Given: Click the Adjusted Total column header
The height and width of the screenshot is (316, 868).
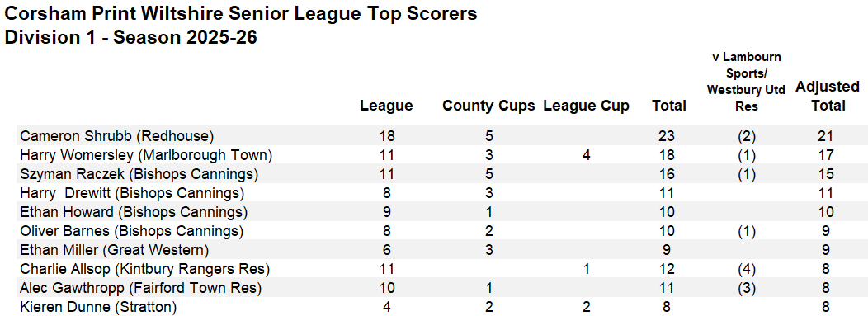Looking at the screenshot, I should [x=828, y=96].
